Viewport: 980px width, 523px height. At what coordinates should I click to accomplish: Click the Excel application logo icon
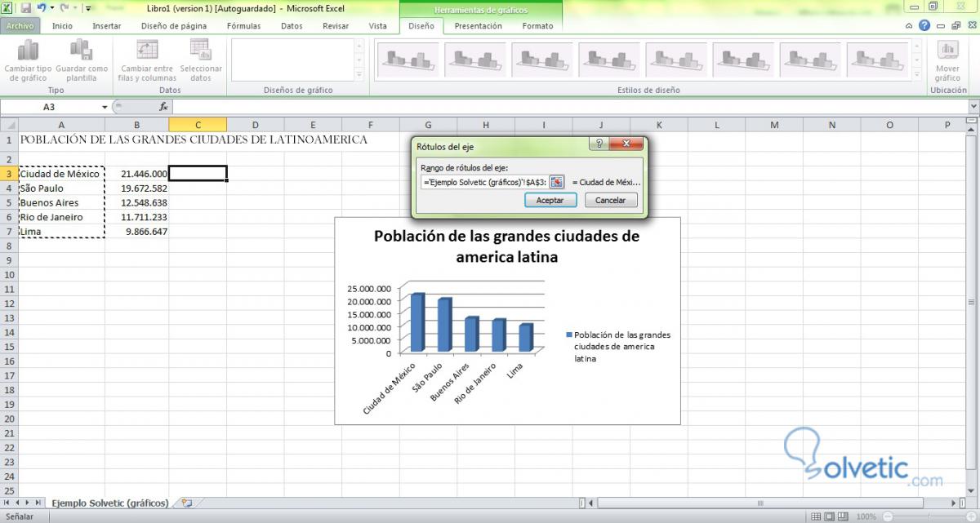coord(8,8)
